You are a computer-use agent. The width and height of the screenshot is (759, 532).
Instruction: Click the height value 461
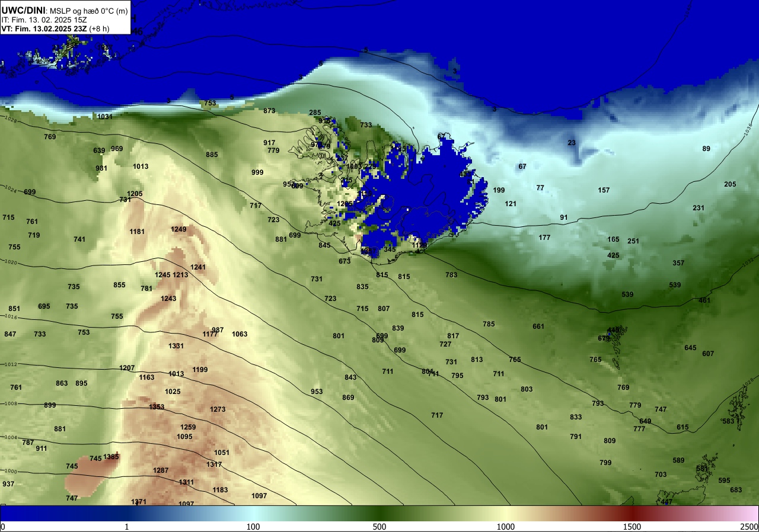click(x=704, y=300)
